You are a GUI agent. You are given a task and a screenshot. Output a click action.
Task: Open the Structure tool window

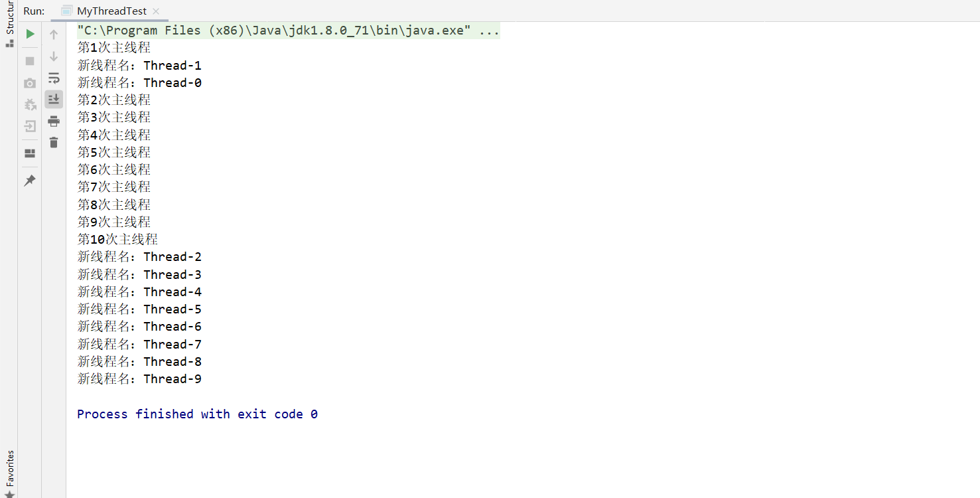point(9,25)
